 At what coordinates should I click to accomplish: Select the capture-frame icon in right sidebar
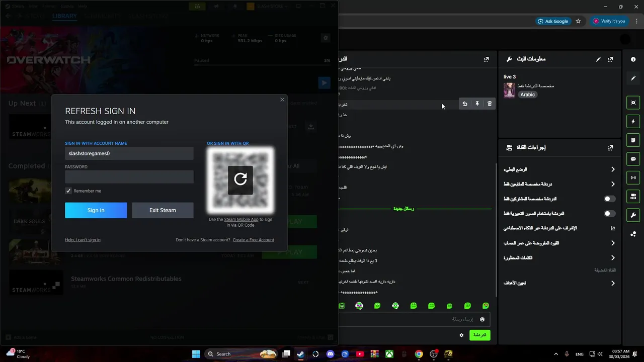(633, 103)
